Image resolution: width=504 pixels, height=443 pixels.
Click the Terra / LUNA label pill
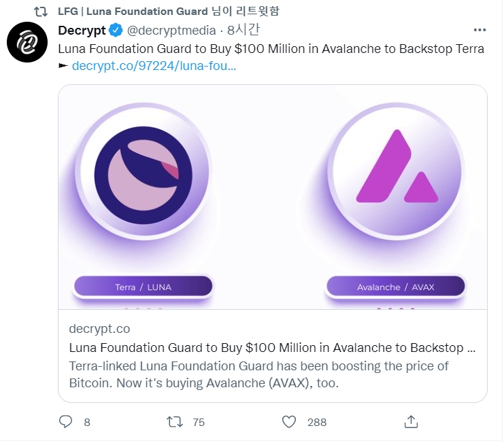point(143,287)
